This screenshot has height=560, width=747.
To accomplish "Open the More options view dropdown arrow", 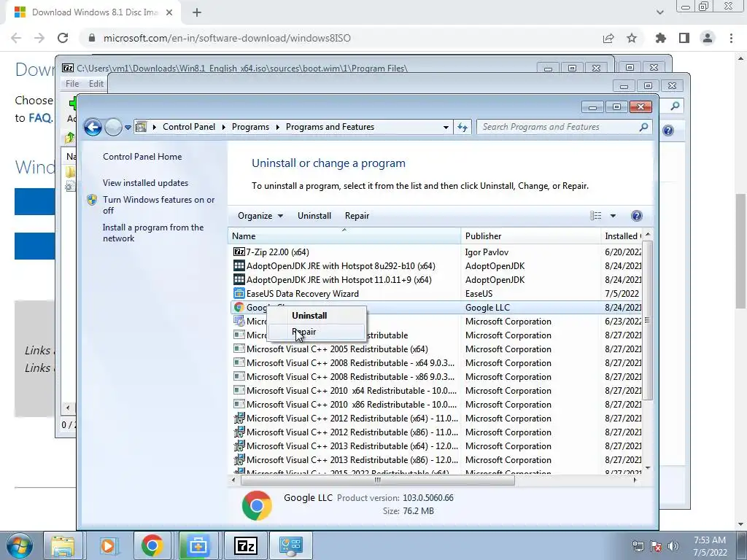I will coord(613,216).
